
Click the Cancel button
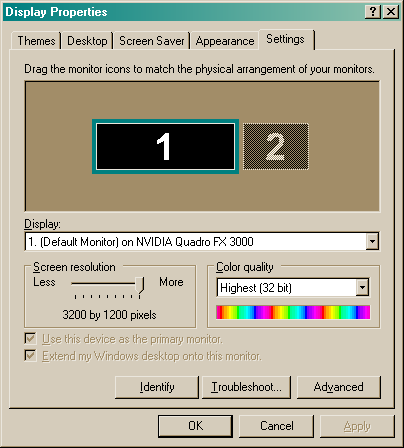pyautogui.click(x=277, y=426)
